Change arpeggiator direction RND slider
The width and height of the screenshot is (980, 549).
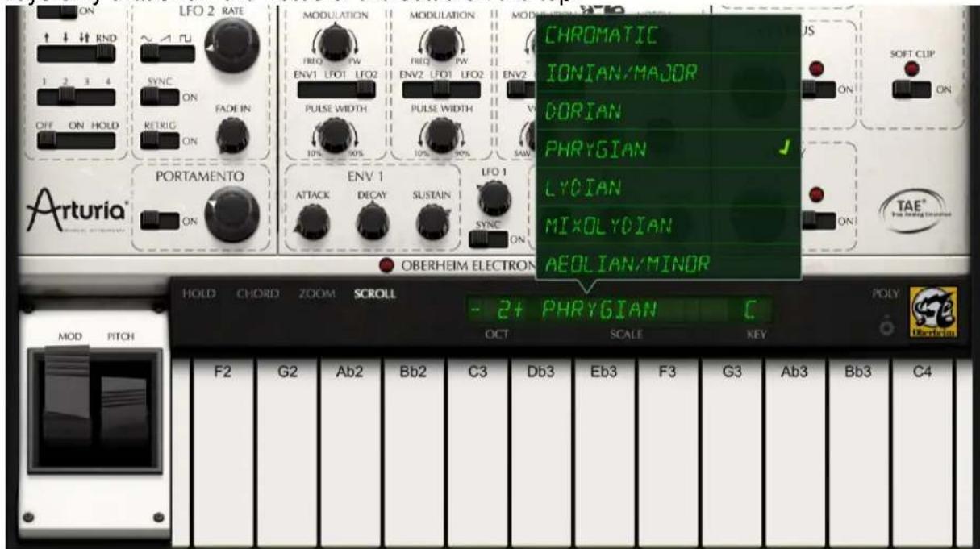point(77,52)
